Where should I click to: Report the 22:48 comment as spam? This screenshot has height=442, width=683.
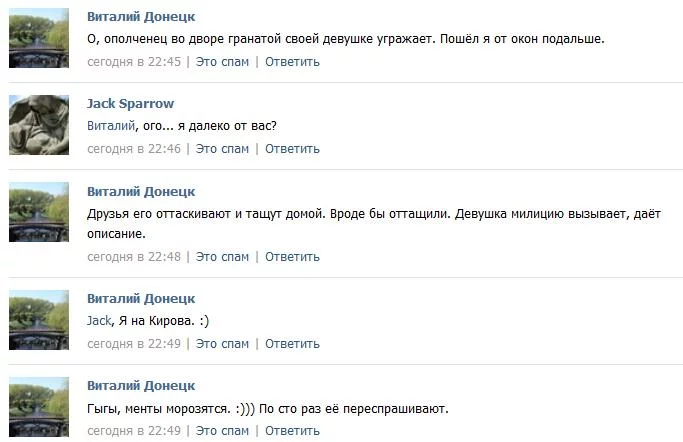tap(222, 257)
